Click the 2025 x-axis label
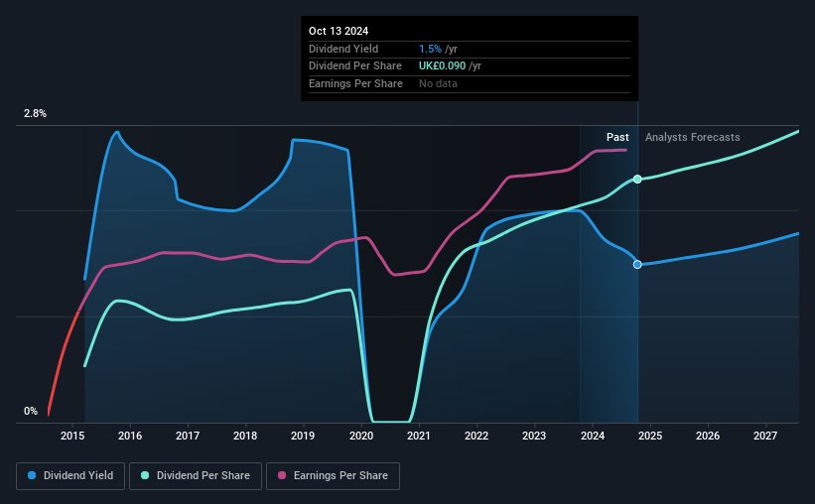This screenshot has width=815, height=504. 650,436
